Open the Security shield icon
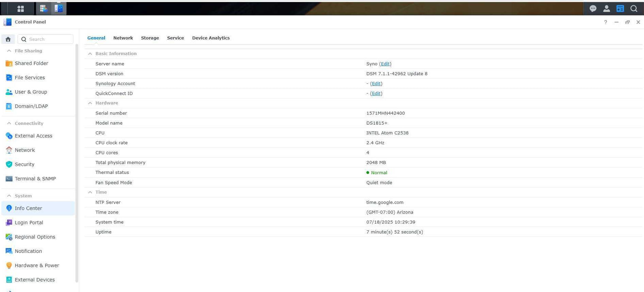 coord(9,164)
